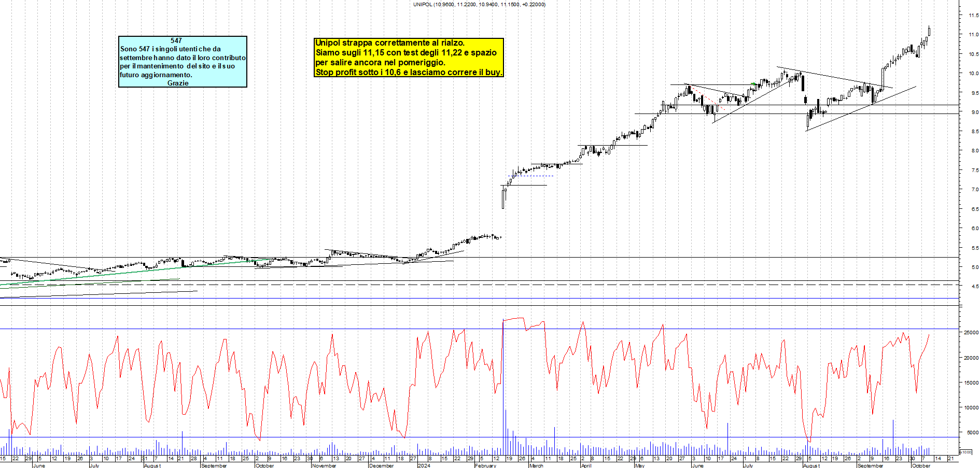Select the cyan '547' heading in the note
The width and height of the screenshot is (980, 468).
[x=176, y=40]
